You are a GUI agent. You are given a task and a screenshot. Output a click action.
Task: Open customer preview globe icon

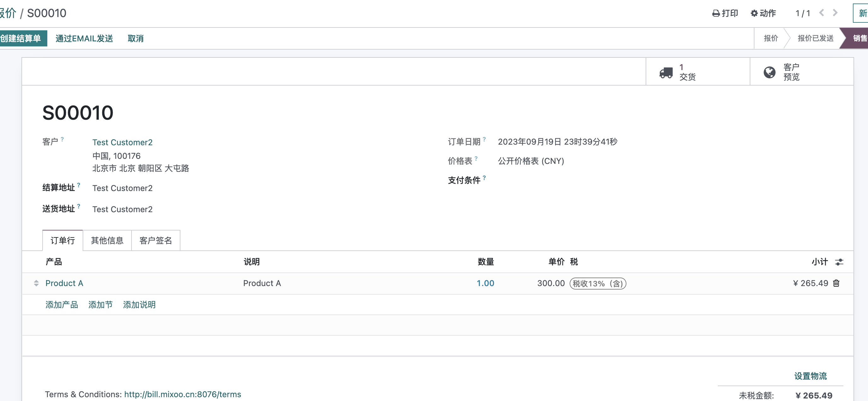(x=769, y=72)
